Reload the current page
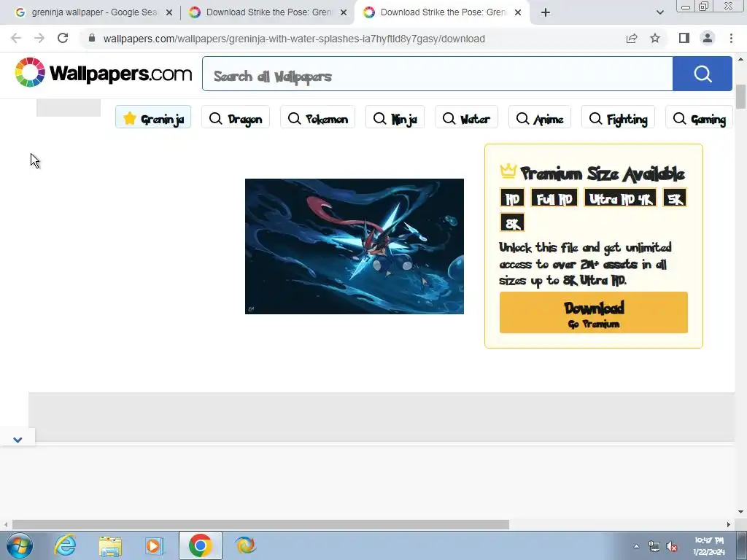 [x=63, y=39]
